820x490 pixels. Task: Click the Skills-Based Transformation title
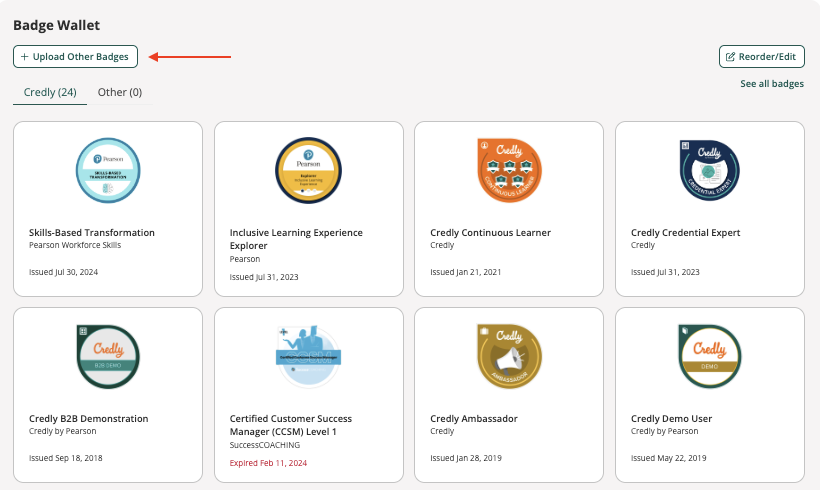pyautogui.click(x=92, y=233)
